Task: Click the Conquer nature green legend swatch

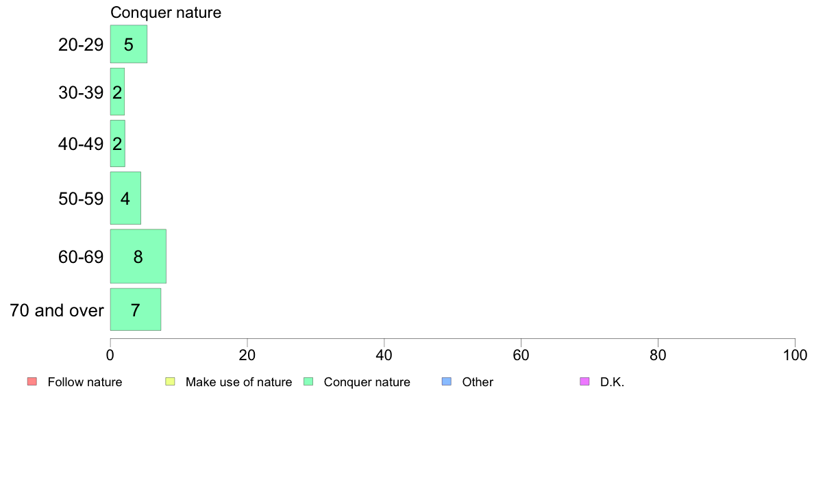Action: 308,381
